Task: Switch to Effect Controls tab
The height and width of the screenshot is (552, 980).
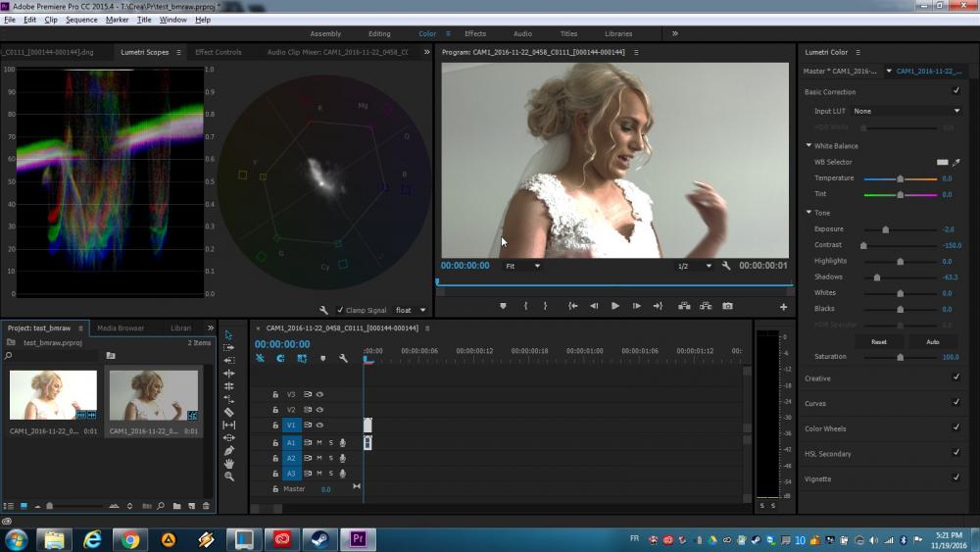Action: point(219,53)
